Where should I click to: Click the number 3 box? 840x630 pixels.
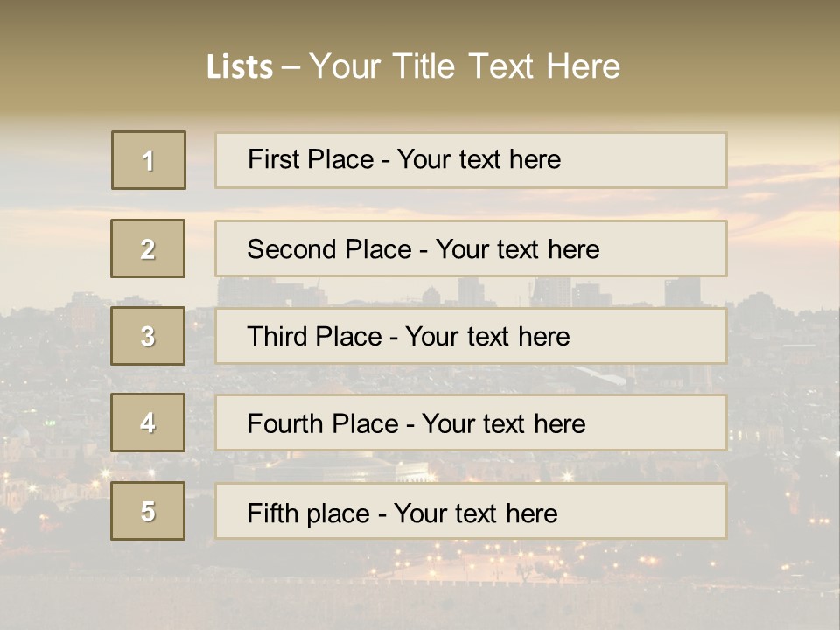tap(148, 336)
